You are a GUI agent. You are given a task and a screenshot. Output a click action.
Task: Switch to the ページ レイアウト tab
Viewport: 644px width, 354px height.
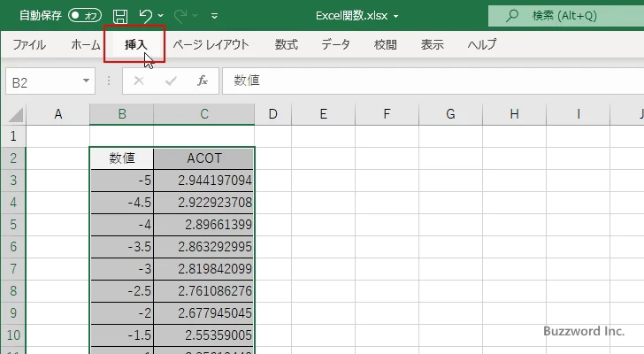coord(211,44)
